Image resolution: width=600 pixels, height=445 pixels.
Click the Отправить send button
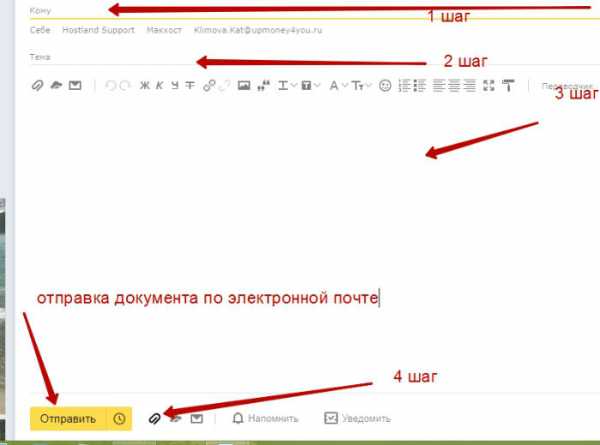[x=68, y=419]
